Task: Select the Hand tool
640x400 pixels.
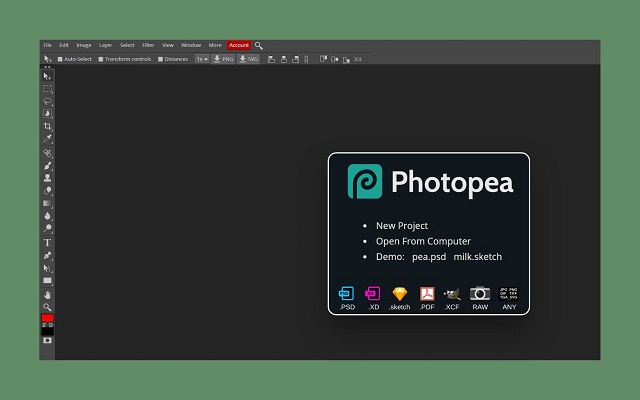Action: (47, 295)
